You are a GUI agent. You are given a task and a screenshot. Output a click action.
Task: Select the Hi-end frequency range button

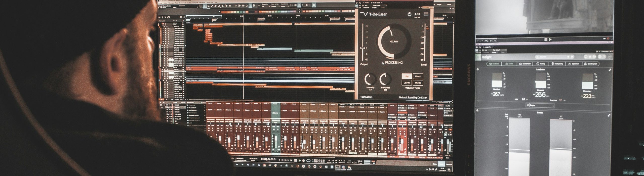pos(418,76)
